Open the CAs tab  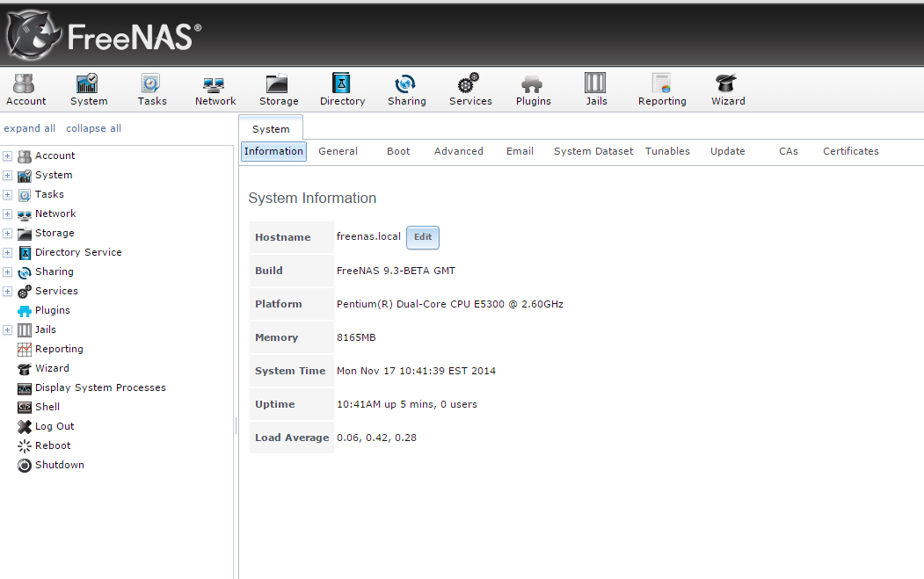(x=789, y=151)
